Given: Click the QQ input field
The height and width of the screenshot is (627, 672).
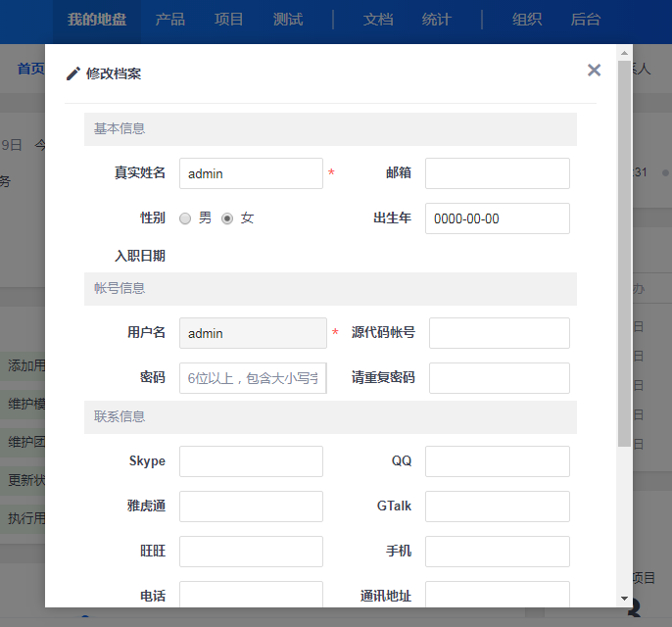Looking at the screenshot, I should click(x=497, y=461).
